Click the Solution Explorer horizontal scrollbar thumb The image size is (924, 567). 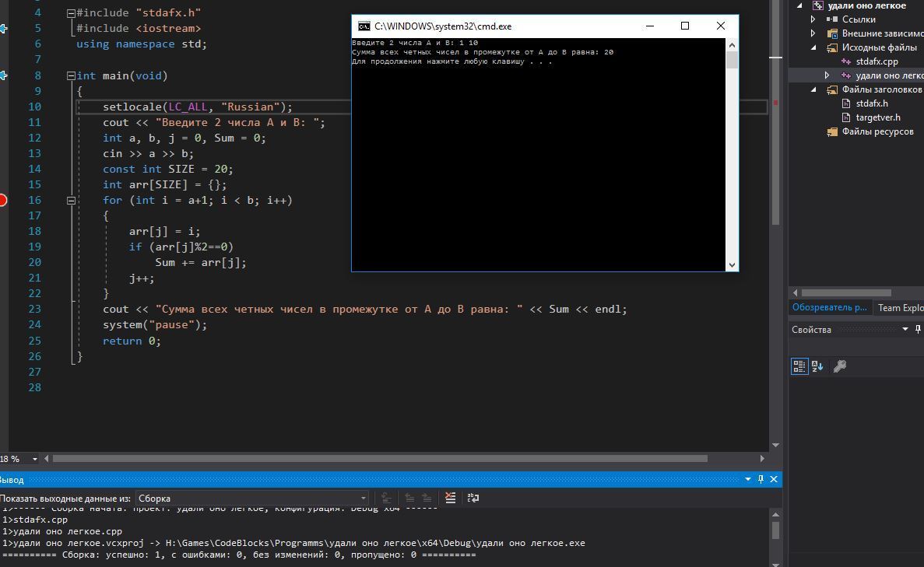pyautogui.click(x=846, y=292)
